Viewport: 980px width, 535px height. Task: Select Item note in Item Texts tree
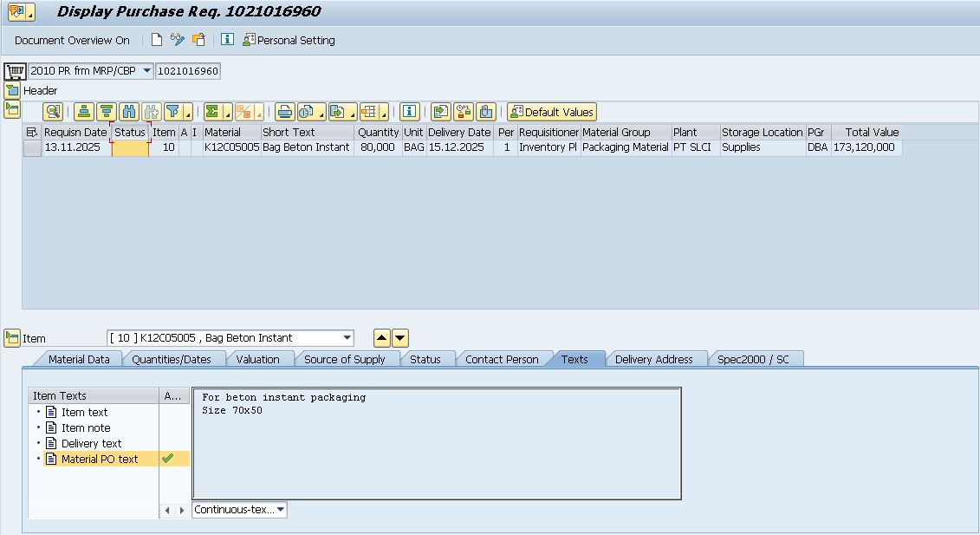85,427
